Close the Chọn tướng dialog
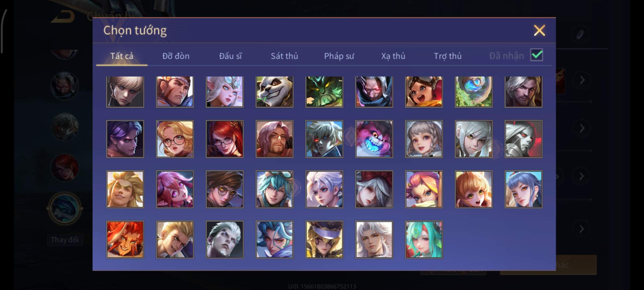The height and width of the screenshot is (290, 644). tap(539, 30)
